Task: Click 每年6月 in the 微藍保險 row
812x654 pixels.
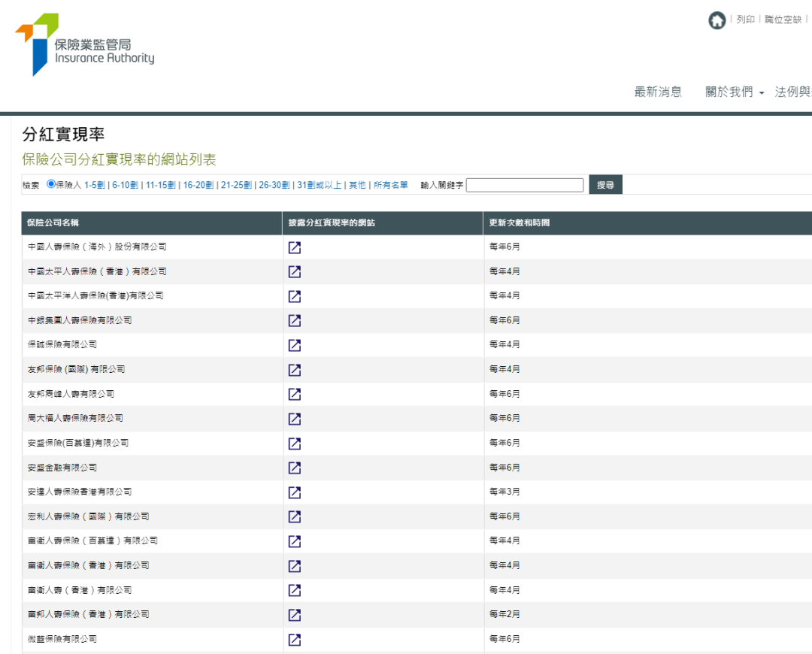Action: (x=504, y=639)
